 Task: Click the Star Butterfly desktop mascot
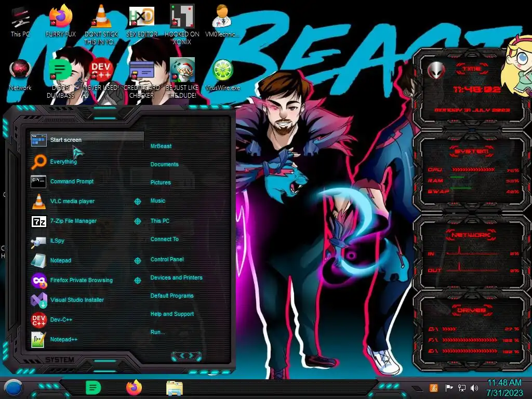click(517, 66)
